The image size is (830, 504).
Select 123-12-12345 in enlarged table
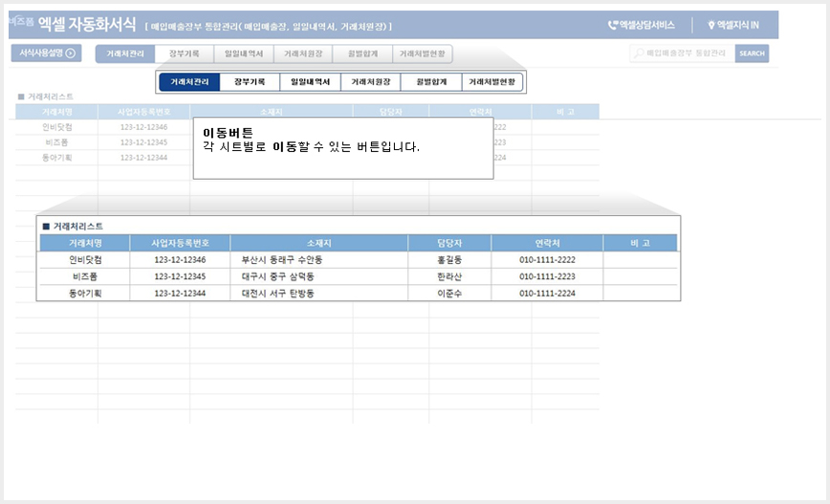click(180, 276)
